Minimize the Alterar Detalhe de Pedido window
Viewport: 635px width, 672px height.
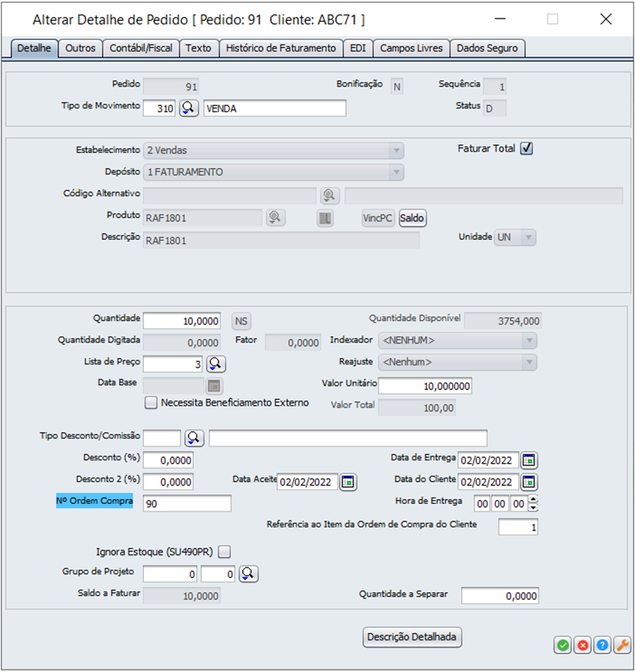coord(500,19)
